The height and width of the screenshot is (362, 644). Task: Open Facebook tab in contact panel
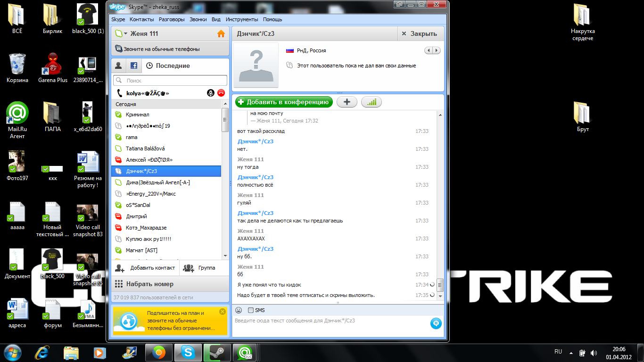(x=134, y=66)
